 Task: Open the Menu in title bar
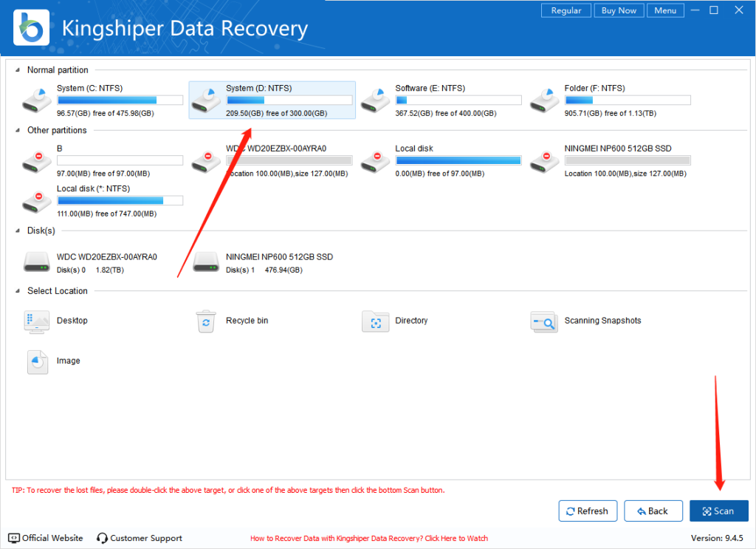click(665, 10)
